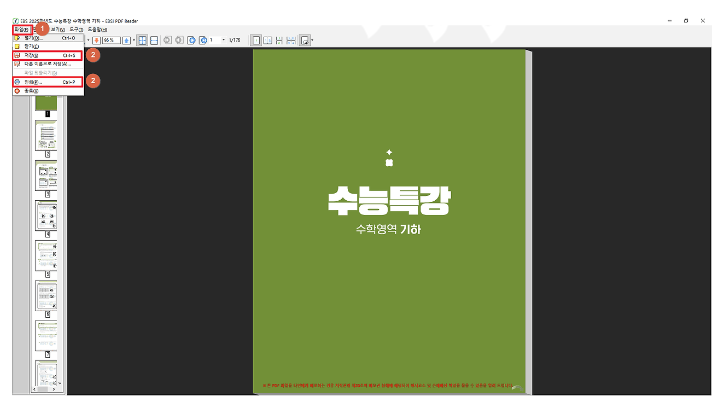Select the fit-width view icon
This screenshot has height=419, width=725.
coord(154,40)
